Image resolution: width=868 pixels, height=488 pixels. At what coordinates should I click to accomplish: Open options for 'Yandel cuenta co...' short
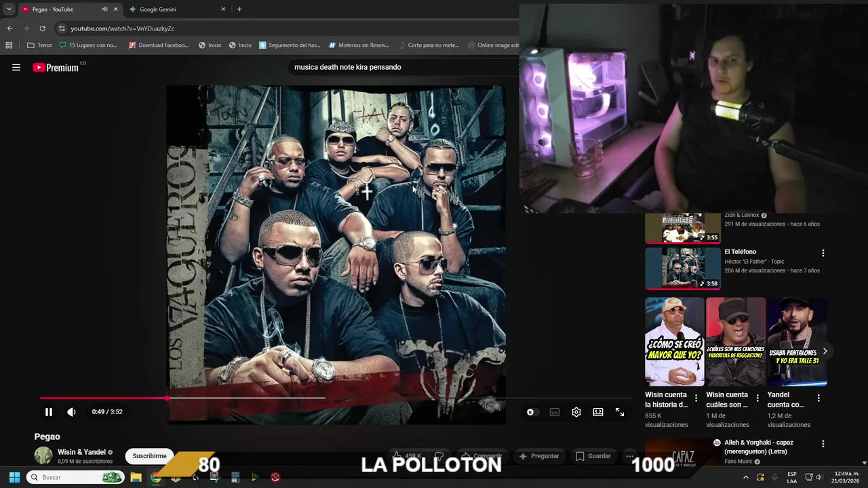818,399
